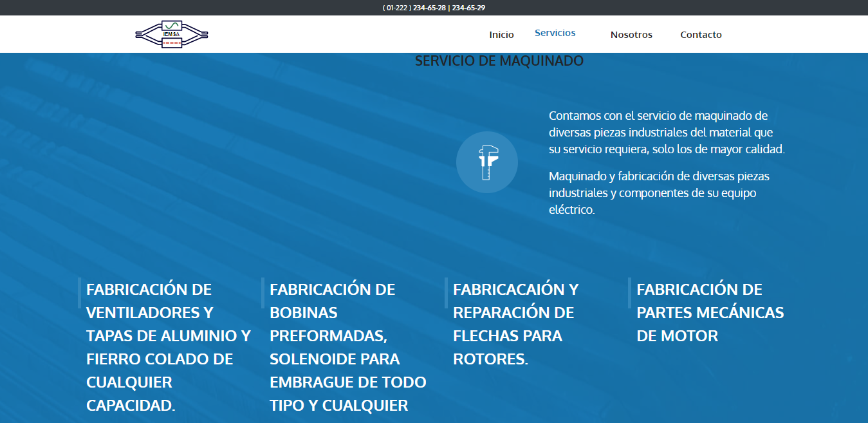Click the phone number 234-65-28
Viewport: 868px width, 423px height.
pos(429,8)
